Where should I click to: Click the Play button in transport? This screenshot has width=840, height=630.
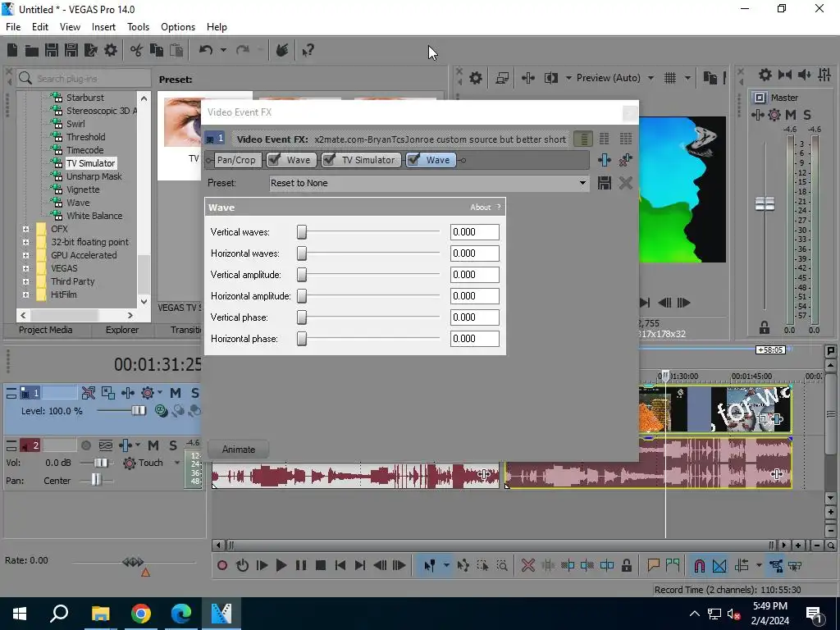click(x=281, y=565)
